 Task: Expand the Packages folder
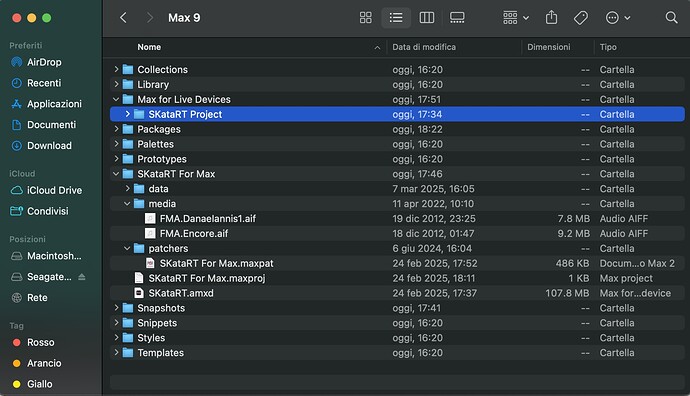coord(116,129)
